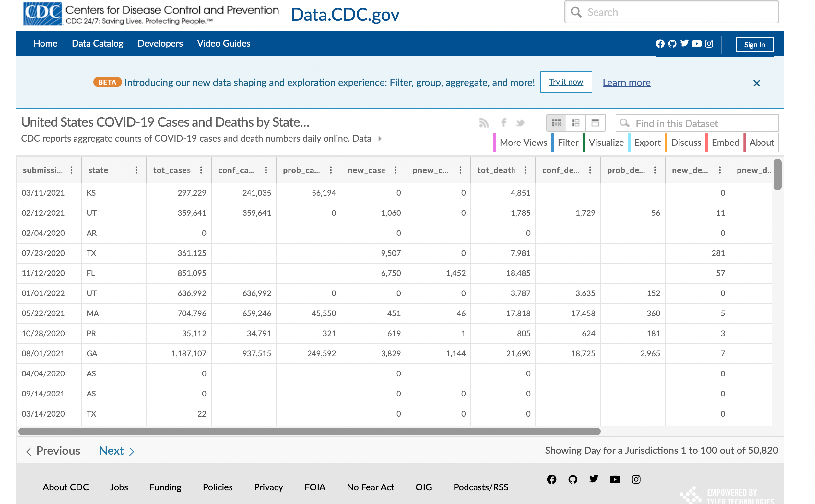Click the footer Instagram icon
Viewport: 815px width, 504px height.
[636, 479]
